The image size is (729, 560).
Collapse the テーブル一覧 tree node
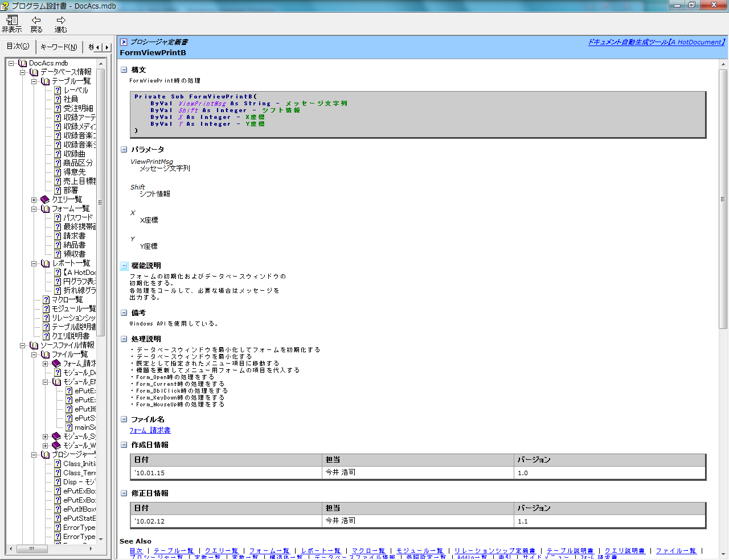tap(34, 81)
